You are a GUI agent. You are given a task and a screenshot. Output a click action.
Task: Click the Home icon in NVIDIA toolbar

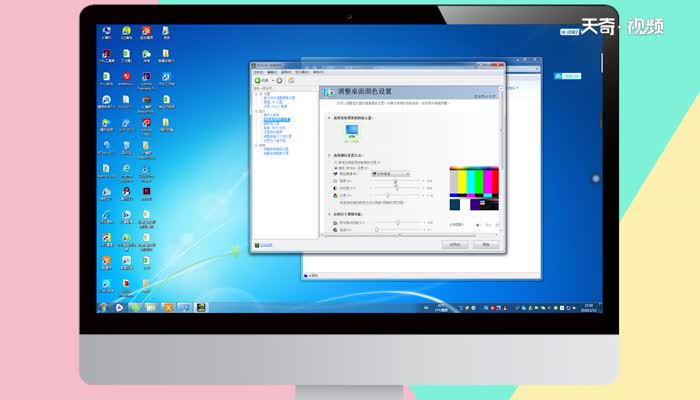pyautogui.click(x=291, y=80)
